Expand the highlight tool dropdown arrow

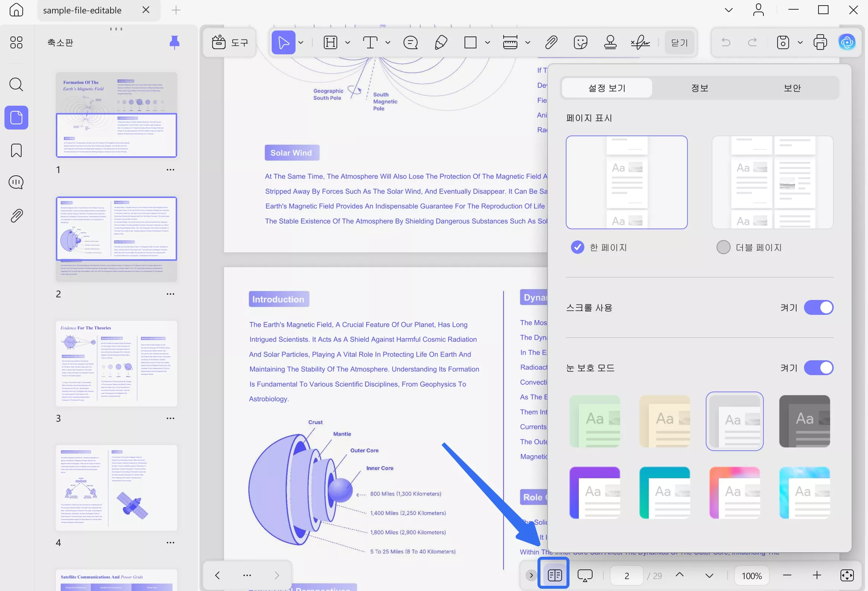347,42
